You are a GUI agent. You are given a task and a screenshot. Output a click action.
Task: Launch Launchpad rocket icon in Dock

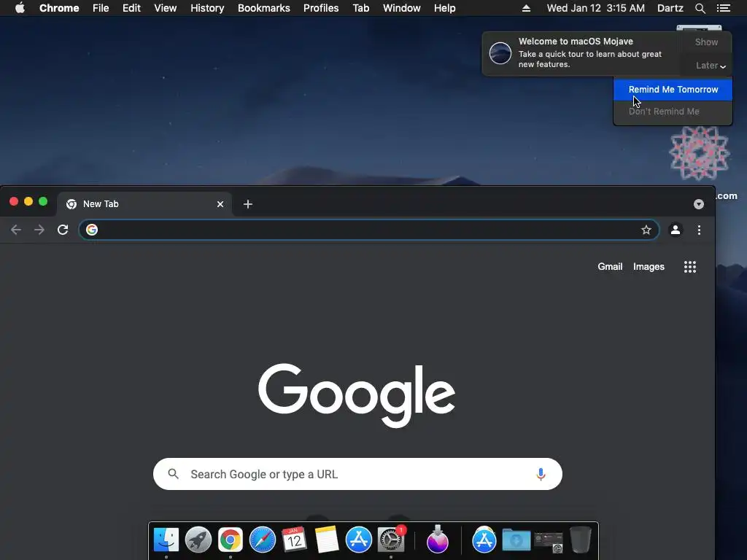click(198, 540)
